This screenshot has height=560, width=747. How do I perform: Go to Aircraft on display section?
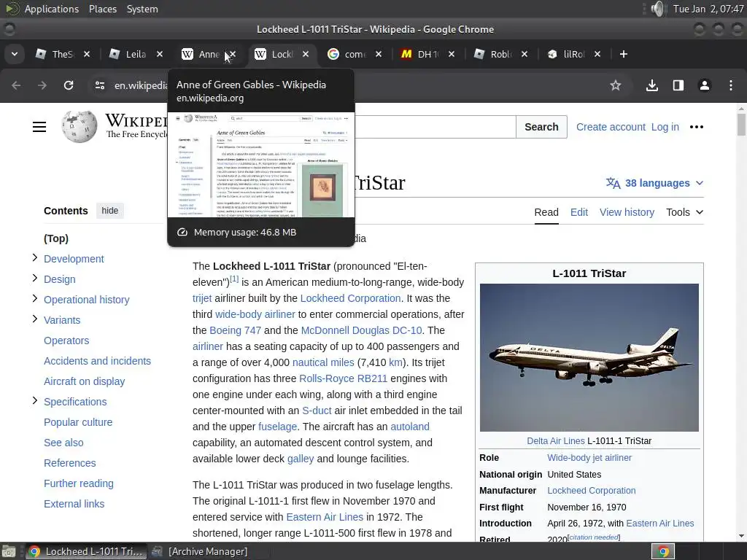tap(85, 382)
